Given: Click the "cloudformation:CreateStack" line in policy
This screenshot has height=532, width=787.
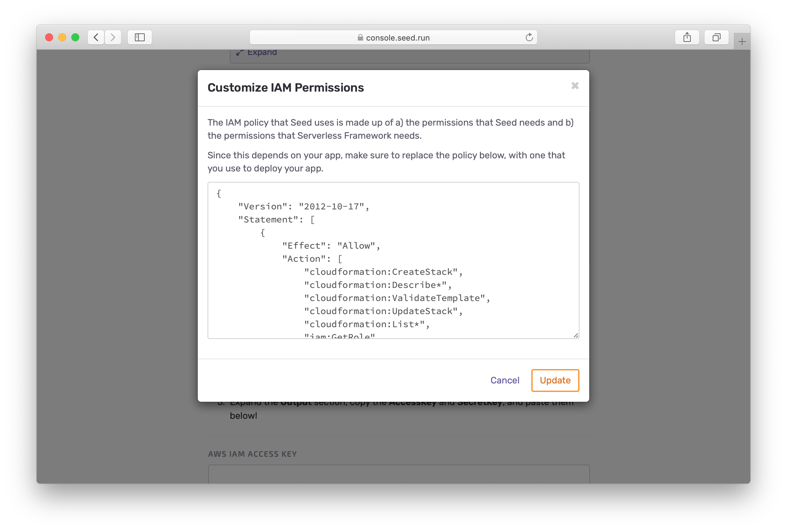Looking at the screenshot, I should point(383,272).
